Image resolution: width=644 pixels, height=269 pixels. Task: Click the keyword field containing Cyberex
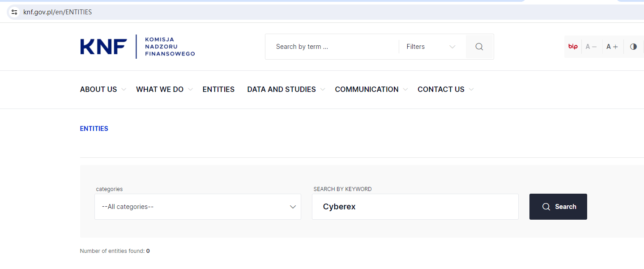[415, 207]
